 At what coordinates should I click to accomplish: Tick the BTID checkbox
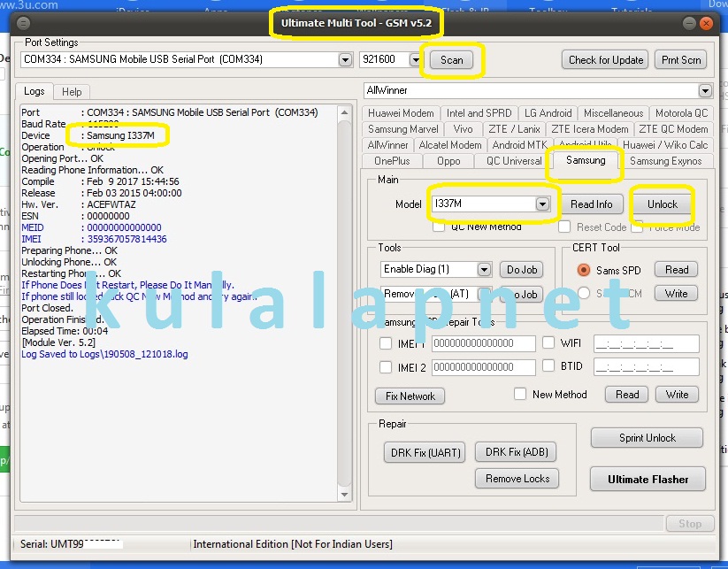(548, 366)
